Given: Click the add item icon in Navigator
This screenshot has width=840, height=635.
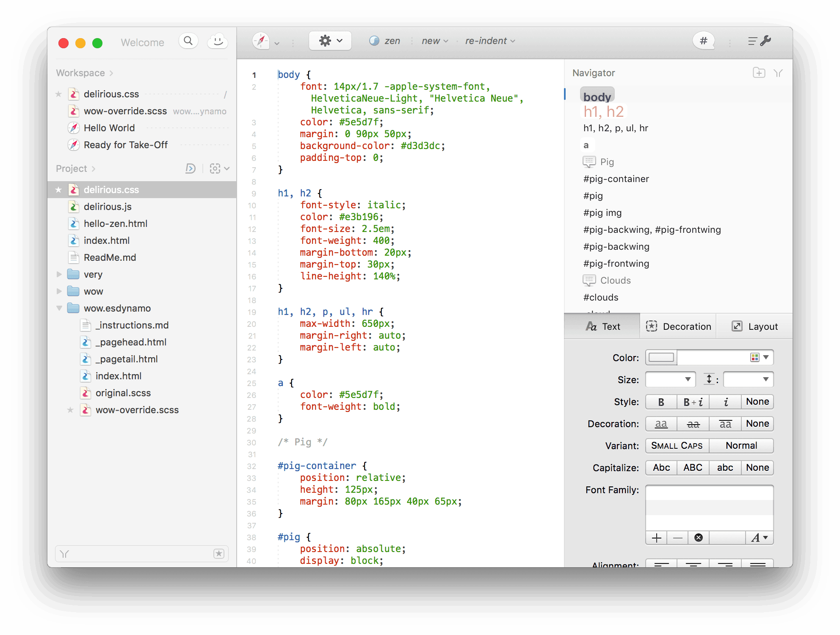Looking at the screenshot, I should point(759,73).
